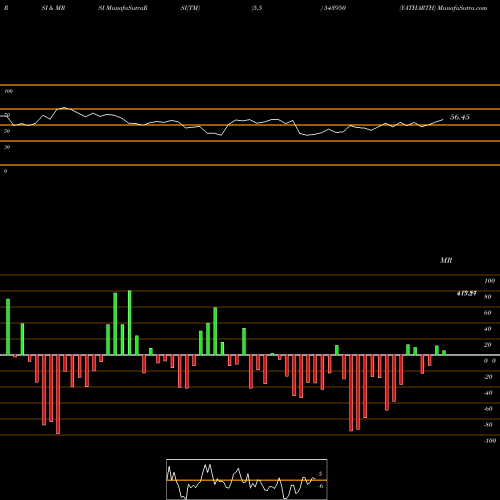Click the 20 label on MR axis
Screen dimensions: 500x500
click(x=488, y=345)
